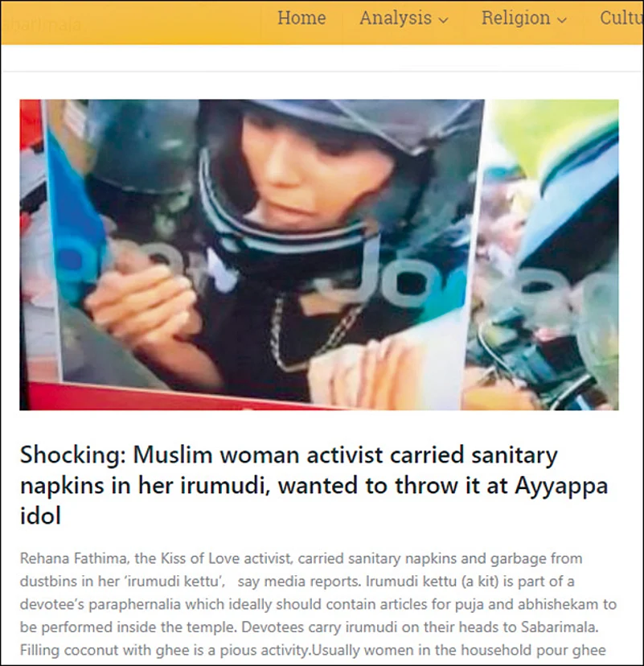Open the 'Shocking: Muslim woman activist' headline
The image size is (644, 666).
314,485
